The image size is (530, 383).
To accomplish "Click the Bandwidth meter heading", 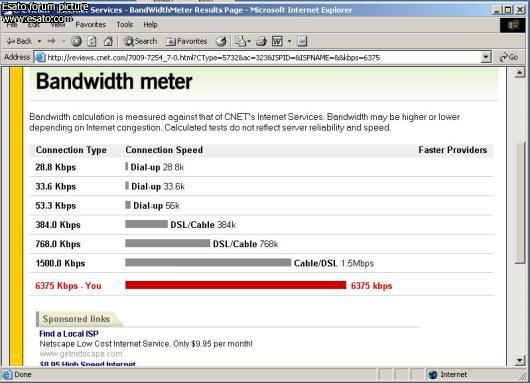I will (114, 81).
